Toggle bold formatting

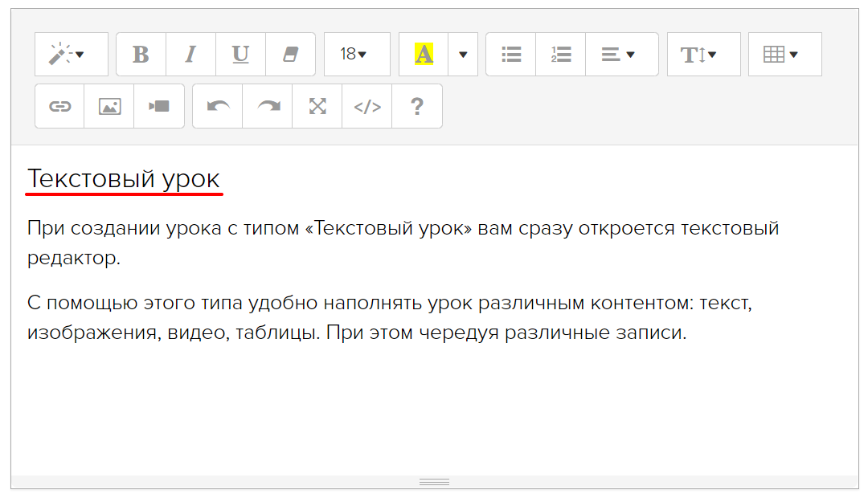[141, 55]
